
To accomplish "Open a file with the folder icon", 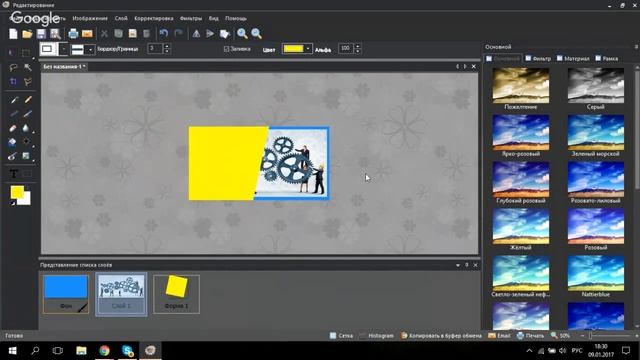I will (27, 33).
